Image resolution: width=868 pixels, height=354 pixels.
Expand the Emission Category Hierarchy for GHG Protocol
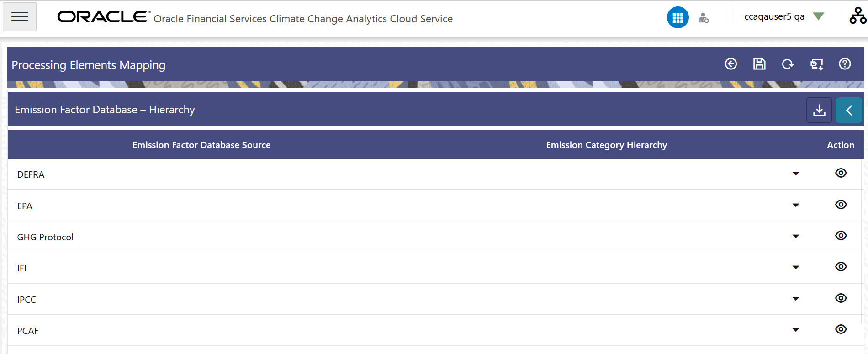click(796, 236)
